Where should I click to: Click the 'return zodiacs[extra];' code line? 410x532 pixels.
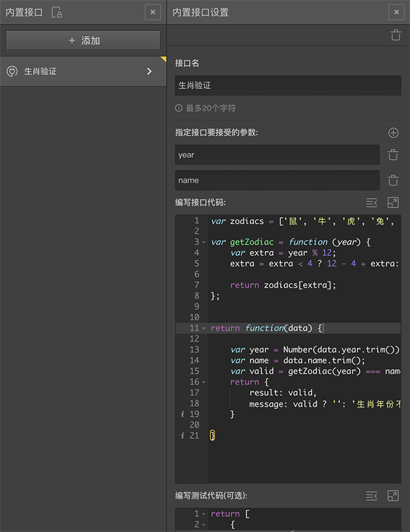pos(283,285)
